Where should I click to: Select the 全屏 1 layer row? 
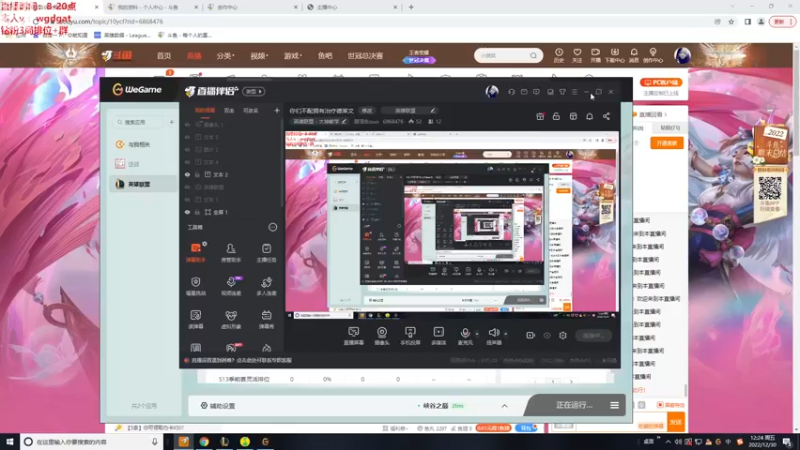(232, 212)
